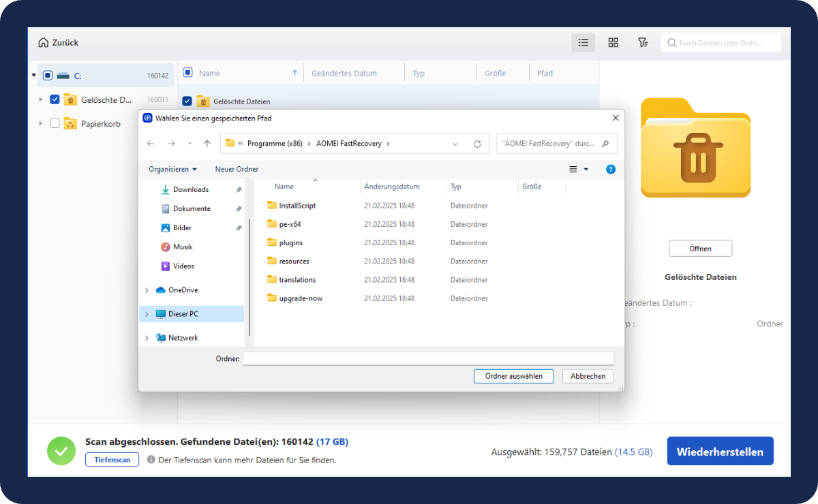The width and height of the screenshot is (818, 504).
Task: Click the Abbrechen button
Action: coord(588,376)
